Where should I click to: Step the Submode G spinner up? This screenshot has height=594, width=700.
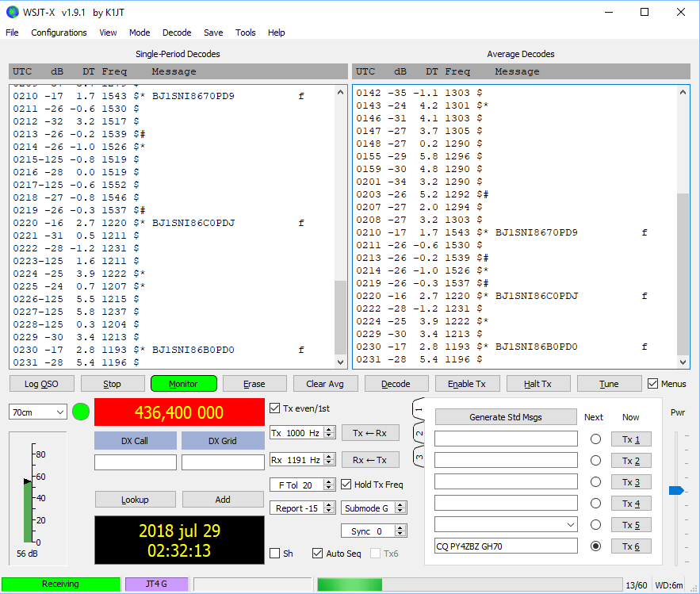(401, 504)
